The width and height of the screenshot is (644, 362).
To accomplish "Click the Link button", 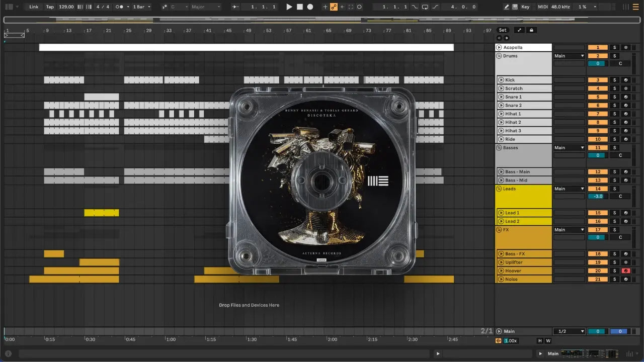I will click(x=34, y=7).
